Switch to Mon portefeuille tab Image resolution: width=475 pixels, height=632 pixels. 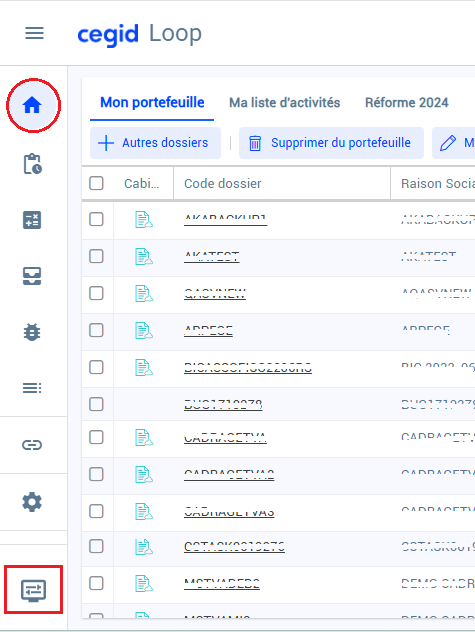[x=152, y=103]
